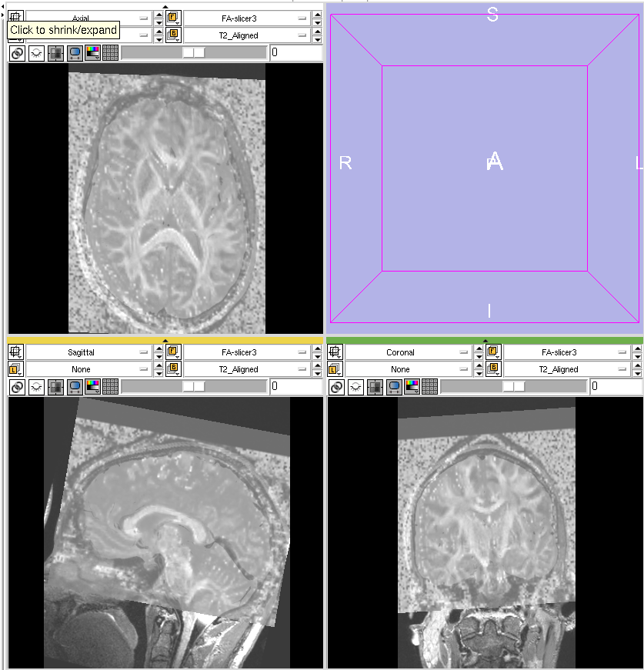The height and width of the screenshot is (670, 644).
Task: Open the Sagittal orientation dropdown
Action: click(88, 352)
